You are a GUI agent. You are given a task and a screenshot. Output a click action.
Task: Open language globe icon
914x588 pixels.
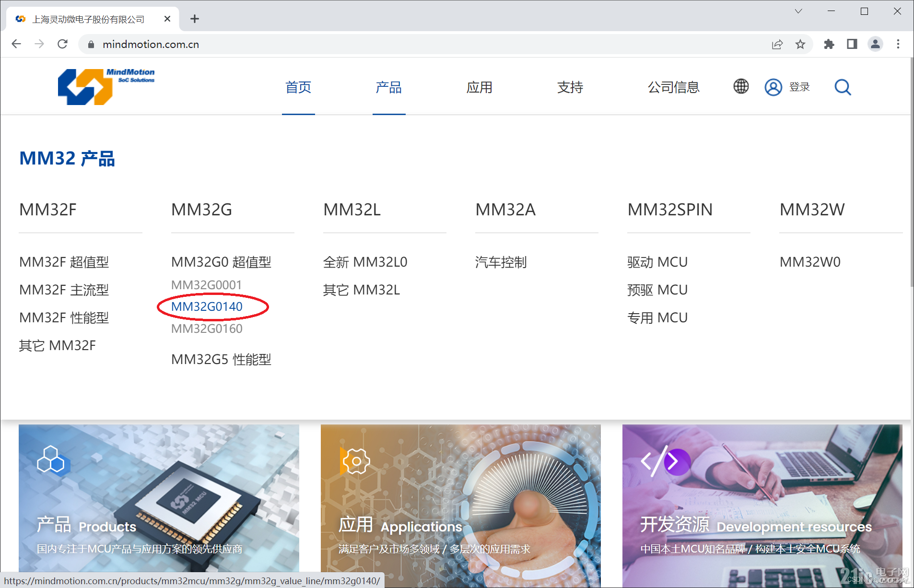741,86
